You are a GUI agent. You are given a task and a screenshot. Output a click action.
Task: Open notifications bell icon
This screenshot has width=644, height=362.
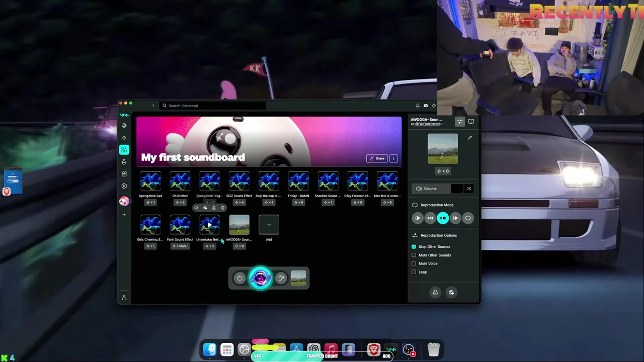tap(418, 106)
